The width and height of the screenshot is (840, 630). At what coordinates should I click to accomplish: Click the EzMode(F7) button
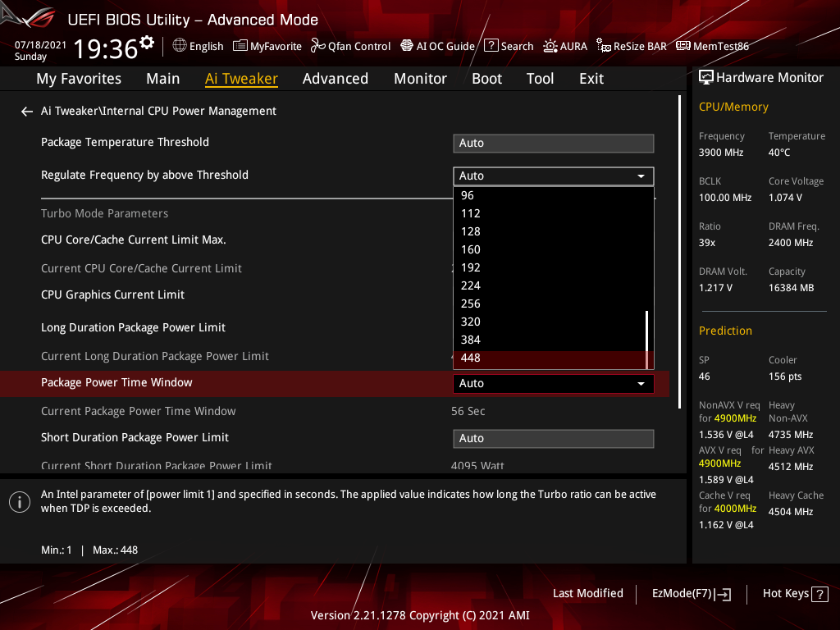click(x=691, y=593)
